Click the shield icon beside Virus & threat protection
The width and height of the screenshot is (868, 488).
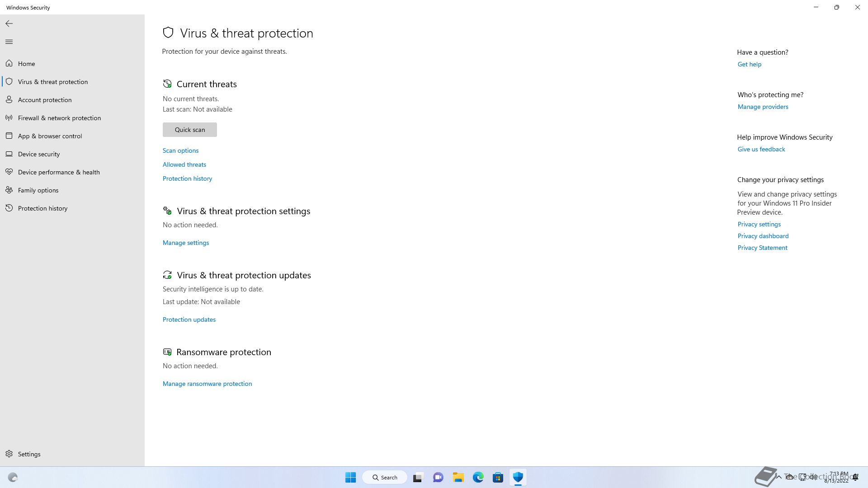(9, 81)
